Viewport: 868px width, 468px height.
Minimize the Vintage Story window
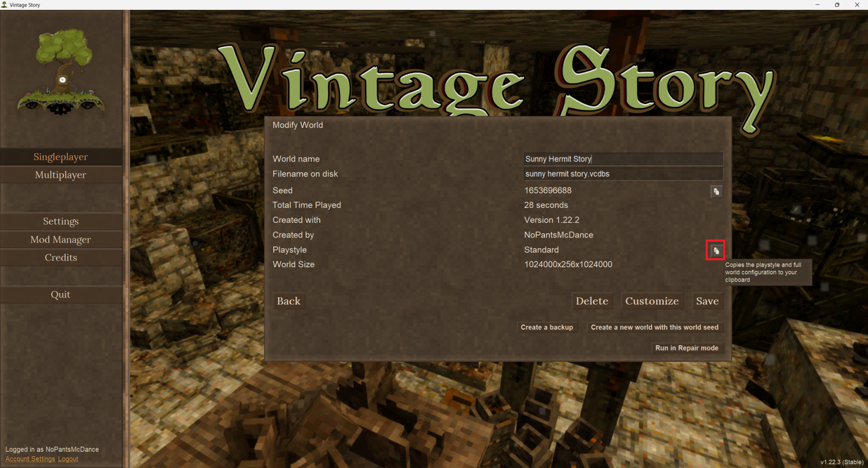(x=817, y=5)
